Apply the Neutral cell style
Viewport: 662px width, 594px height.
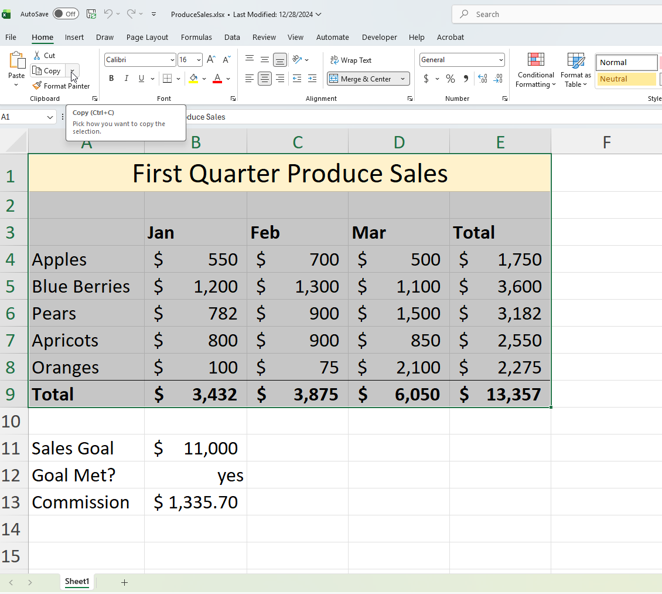click(626, 79)
